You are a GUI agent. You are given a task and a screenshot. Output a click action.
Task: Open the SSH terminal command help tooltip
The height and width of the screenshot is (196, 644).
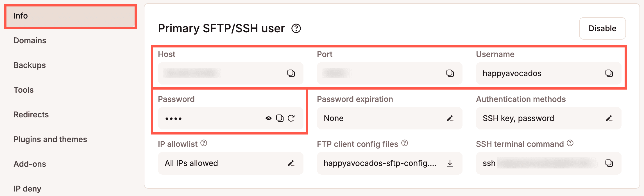point(570,143)
